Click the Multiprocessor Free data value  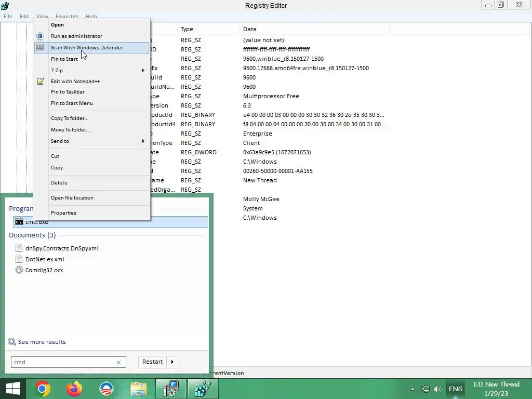point(271,96)
